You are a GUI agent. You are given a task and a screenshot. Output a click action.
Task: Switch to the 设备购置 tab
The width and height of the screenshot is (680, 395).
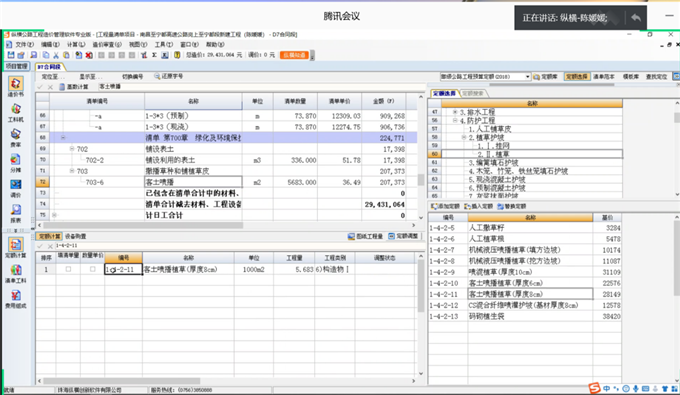coord(75,236)
